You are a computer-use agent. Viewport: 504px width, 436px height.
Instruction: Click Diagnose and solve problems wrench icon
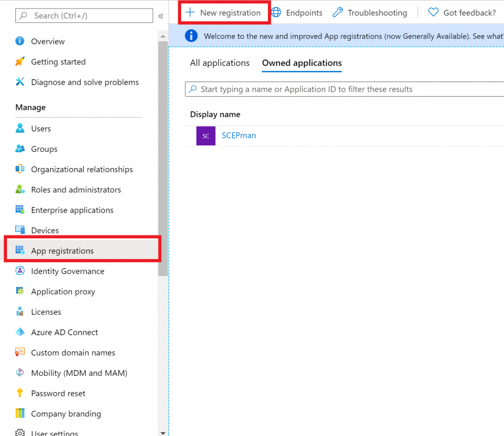tap(20, 82)
